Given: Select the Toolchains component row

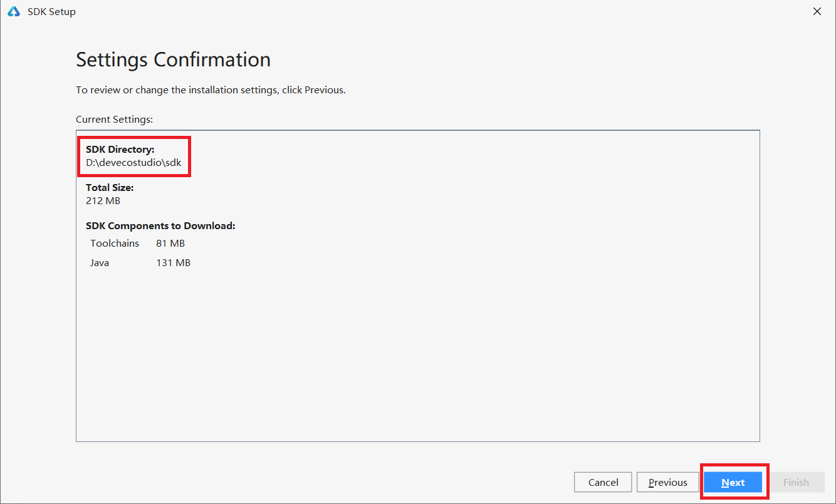Looking at the screenshot, I should [x=138, y=243].
